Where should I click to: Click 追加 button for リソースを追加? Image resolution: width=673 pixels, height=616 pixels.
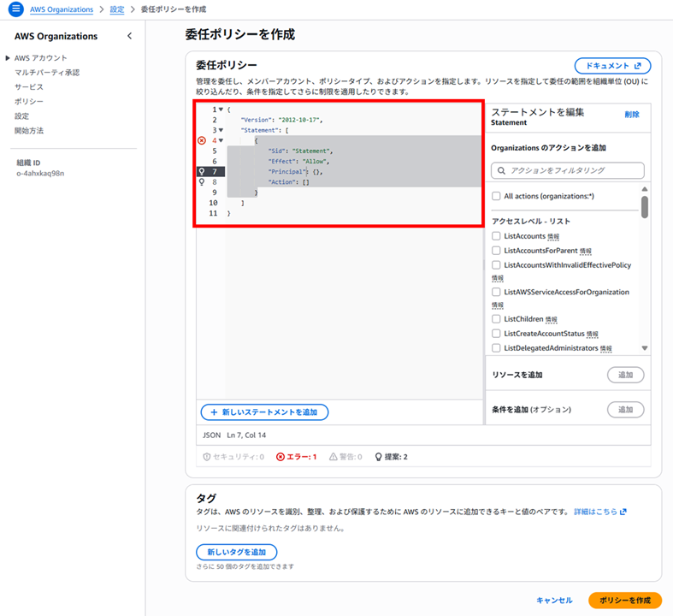click(625, 375)
